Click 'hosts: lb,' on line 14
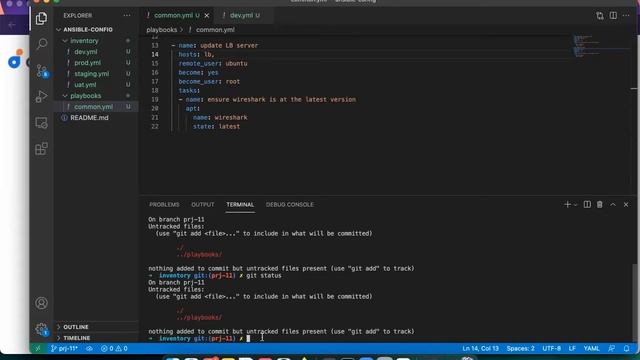 (196, 54)
